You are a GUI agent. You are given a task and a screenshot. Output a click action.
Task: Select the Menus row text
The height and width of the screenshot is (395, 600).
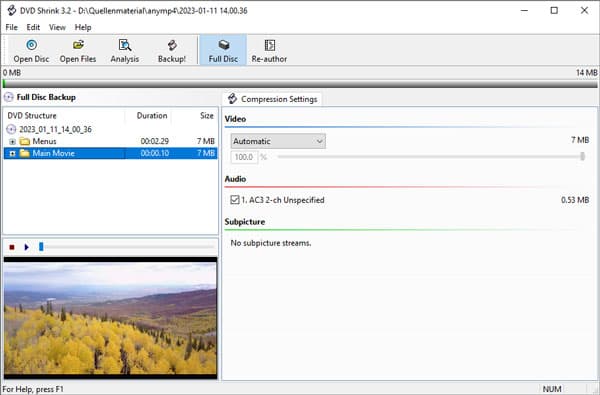click(44, 141)
